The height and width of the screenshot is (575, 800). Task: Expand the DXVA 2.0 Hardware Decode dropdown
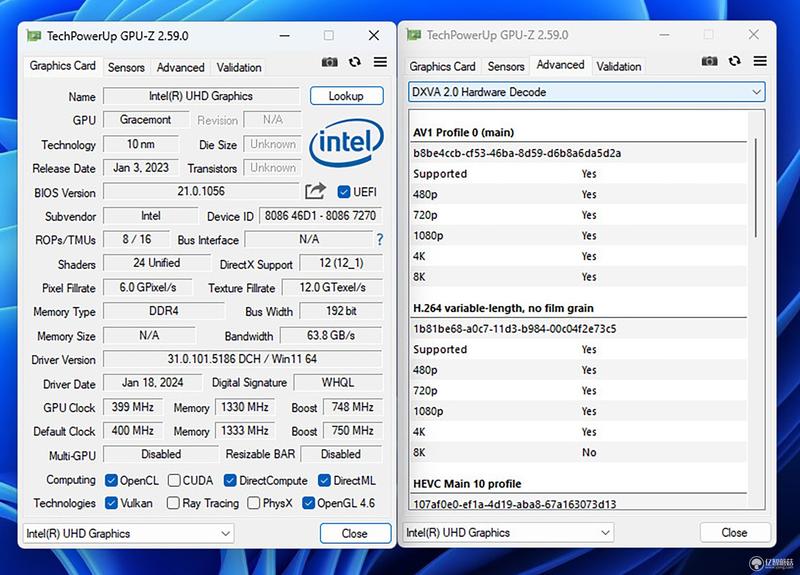click(x=587, y=92)
